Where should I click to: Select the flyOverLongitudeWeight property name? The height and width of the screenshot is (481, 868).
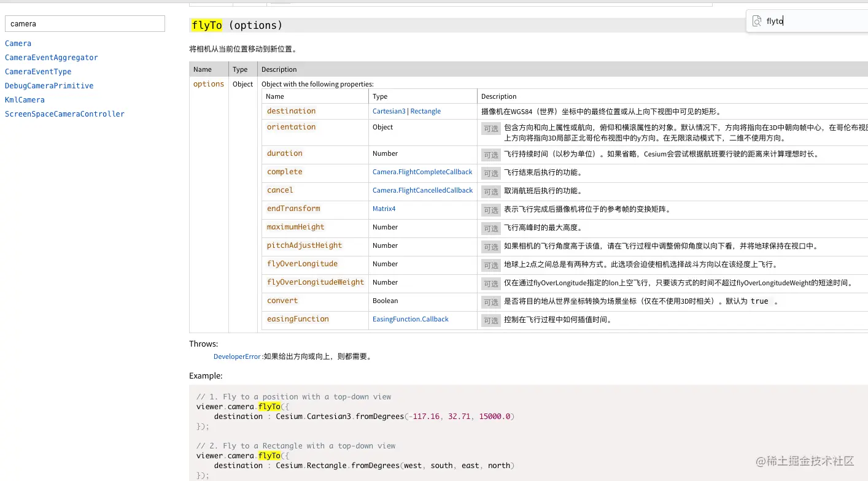coord(316,282)
